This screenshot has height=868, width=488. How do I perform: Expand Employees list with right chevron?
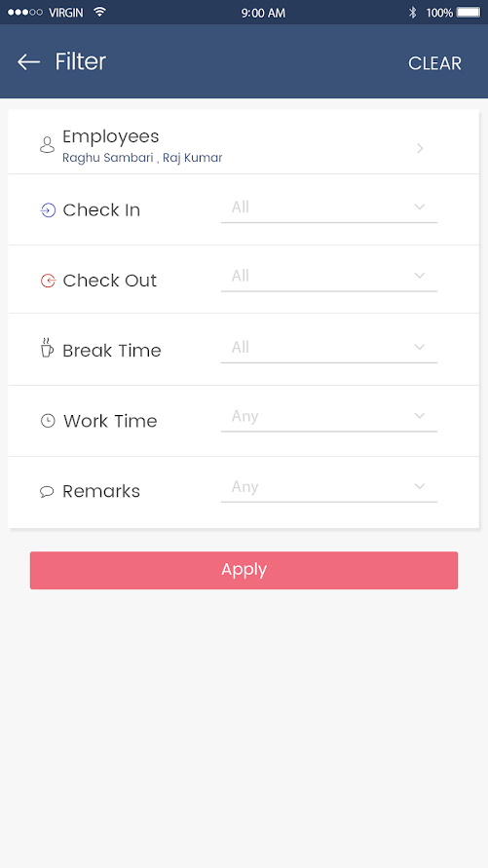point(420,148)
